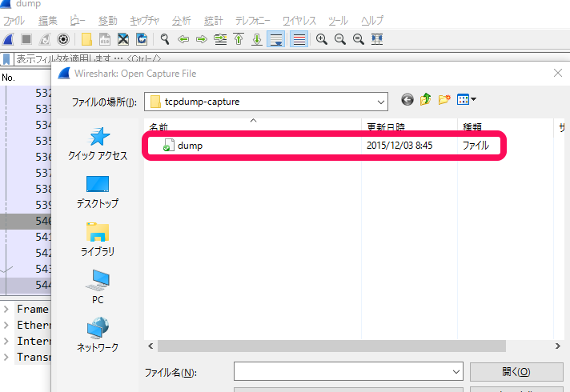The height and width of the screenshot is (392, 570).
Task: Open Desktop (デスクトップ) location in sidebar
Action: point(98,192)
